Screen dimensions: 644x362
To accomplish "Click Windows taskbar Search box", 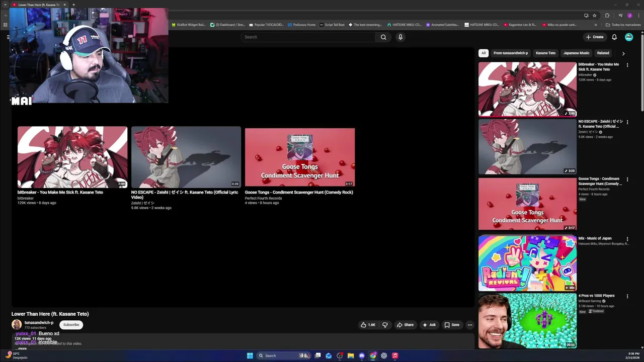I will (x=284, y=355).
